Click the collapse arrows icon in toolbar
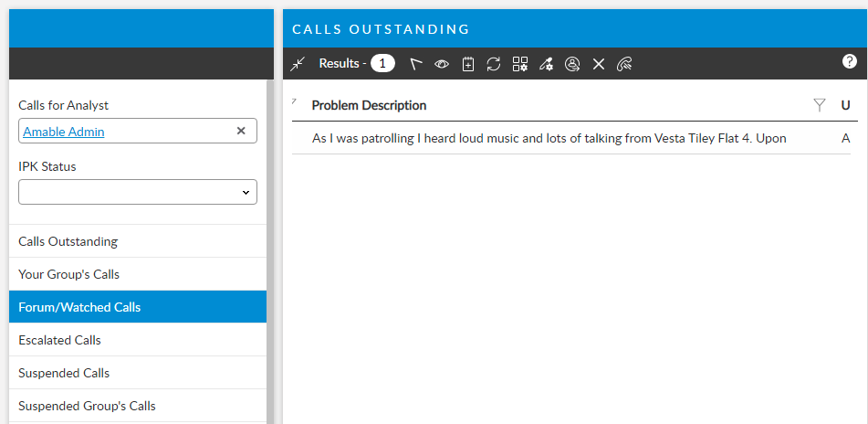868x424 pixels. 298,64
